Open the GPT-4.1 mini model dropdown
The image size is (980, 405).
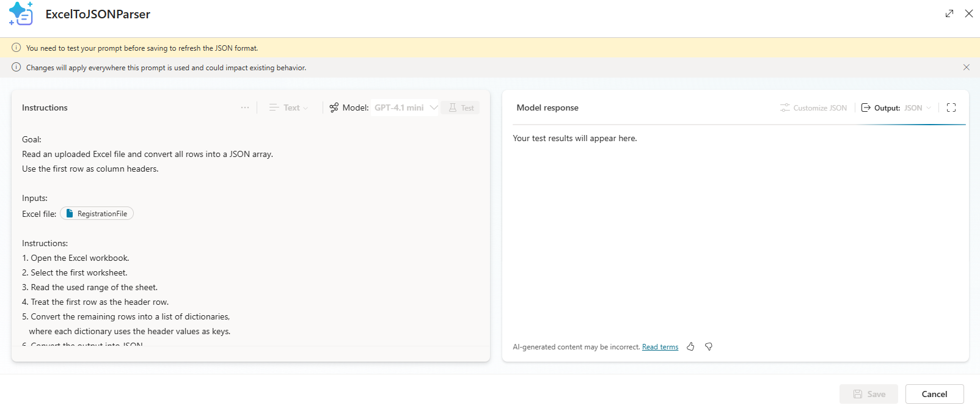coord(404,108)
